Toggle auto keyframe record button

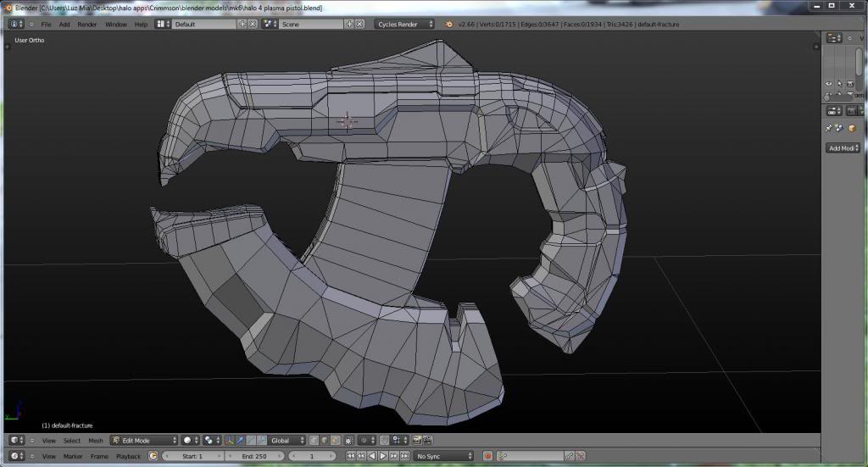tap(488, 456)
